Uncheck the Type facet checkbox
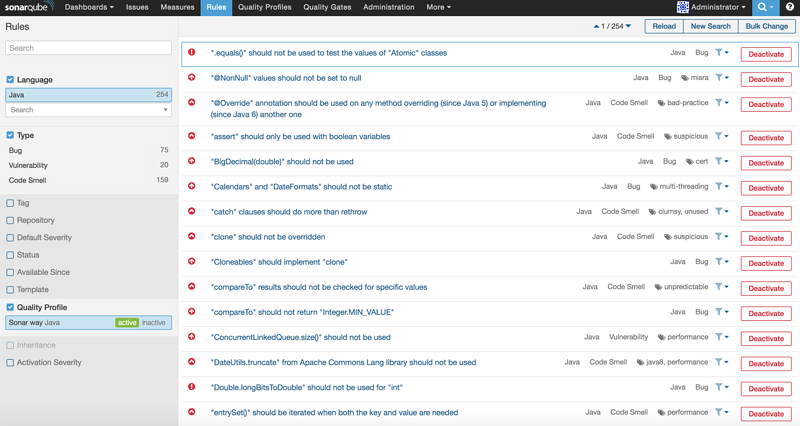This screenshot has height=426, width=800. (x=10, y=135)
